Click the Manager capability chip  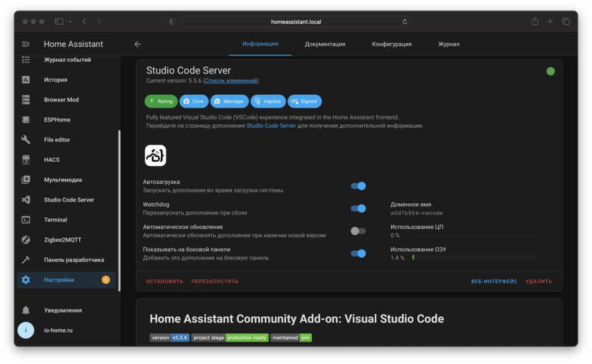click(x=229, y=101)
